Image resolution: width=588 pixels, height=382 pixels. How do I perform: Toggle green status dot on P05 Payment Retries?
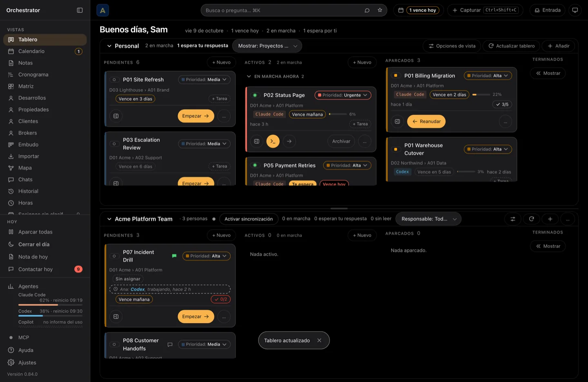[x=255, y=165]
